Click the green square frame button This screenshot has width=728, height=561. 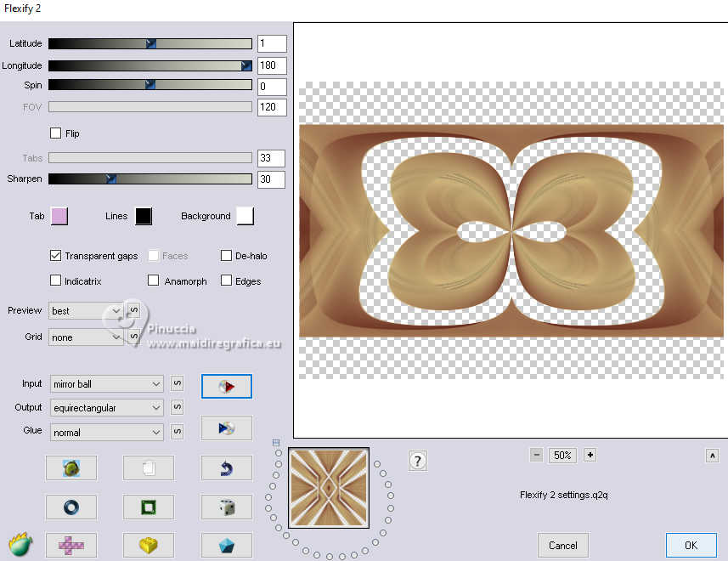tap(148, 507)
